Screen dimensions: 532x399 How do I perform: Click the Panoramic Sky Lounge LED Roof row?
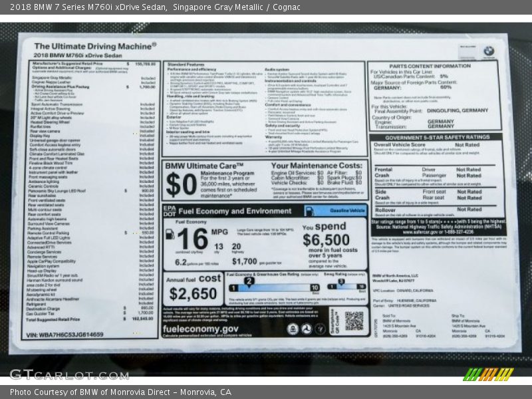tap(91, 191)
